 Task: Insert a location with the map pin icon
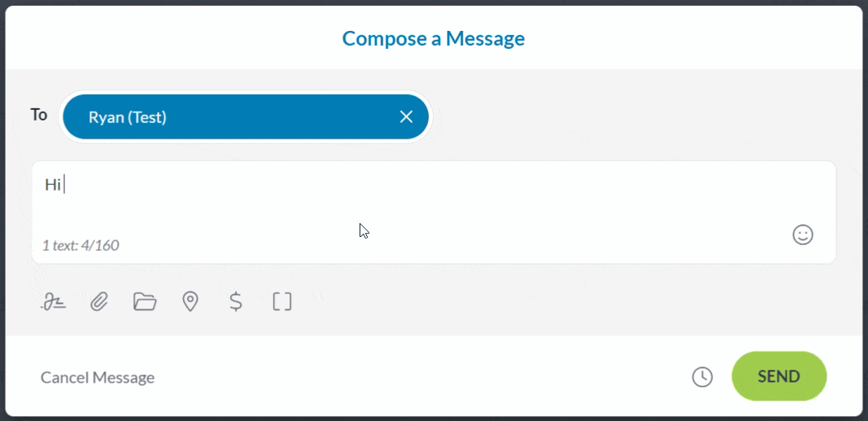tap(190, 302)
